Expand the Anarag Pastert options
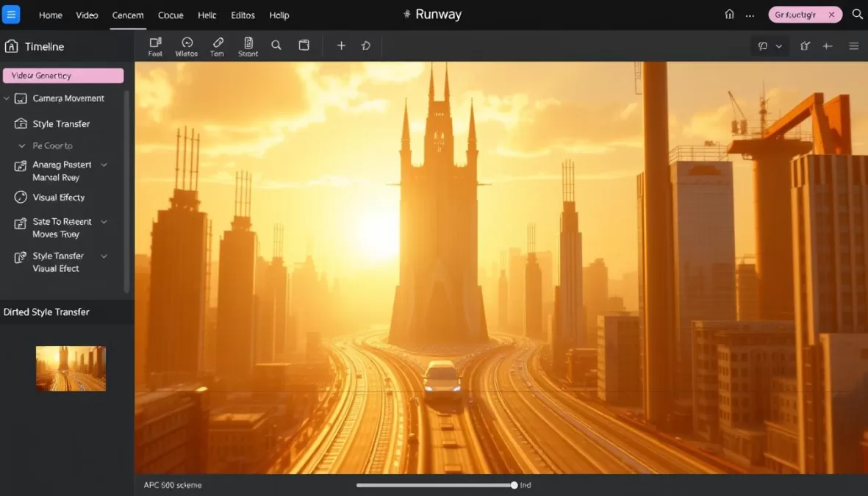This screenshot has height=496, width=868. [104, 165]
